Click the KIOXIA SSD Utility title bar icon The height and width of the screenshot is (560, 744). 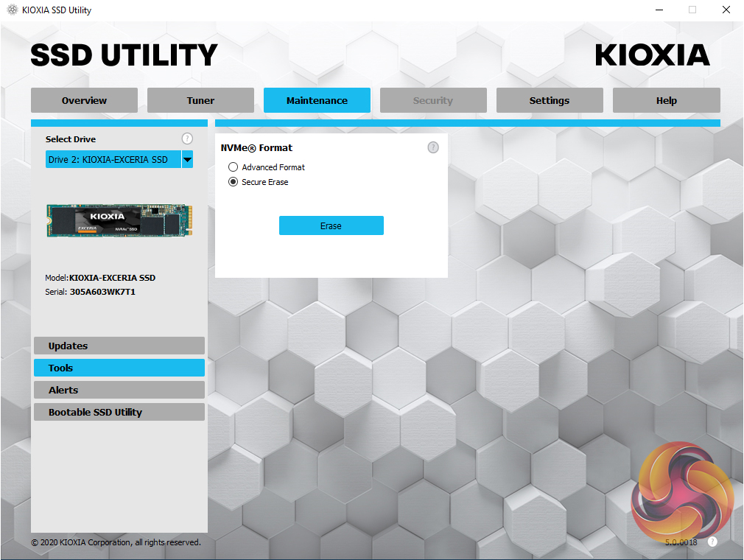coord(13,10)
